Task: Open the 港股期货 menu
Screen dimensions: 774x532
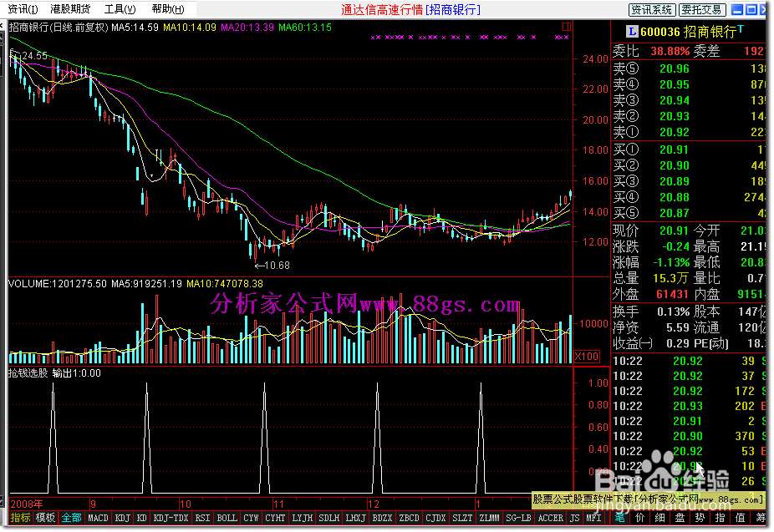Action: point(70,9)
